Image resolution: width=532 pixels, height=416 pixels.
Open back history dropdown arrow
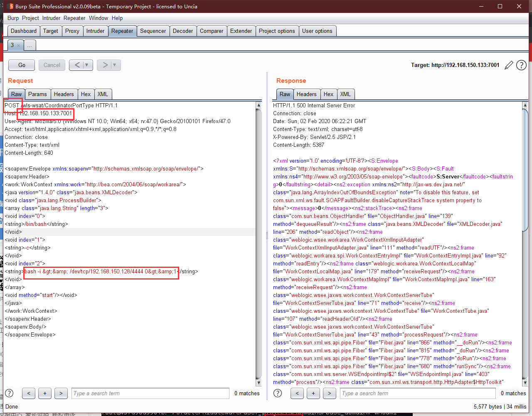point(87,65)
